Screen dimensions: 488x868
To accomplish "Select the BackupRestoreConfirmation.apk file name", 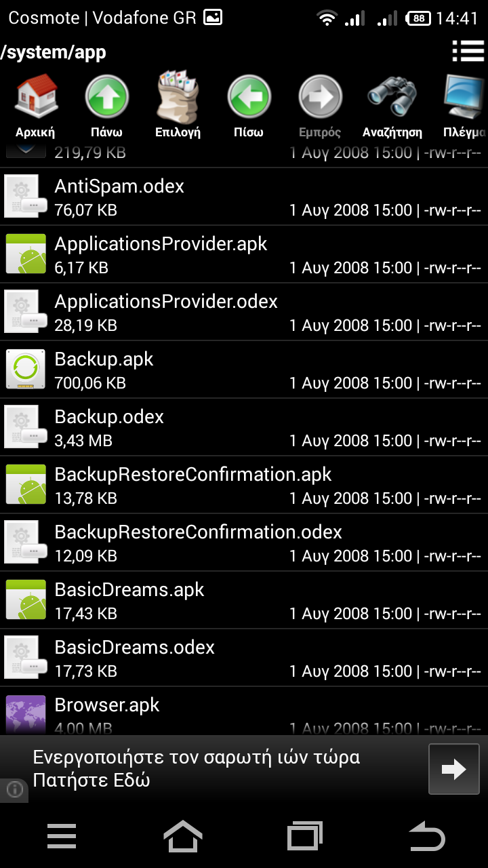I will click(193, 475).
